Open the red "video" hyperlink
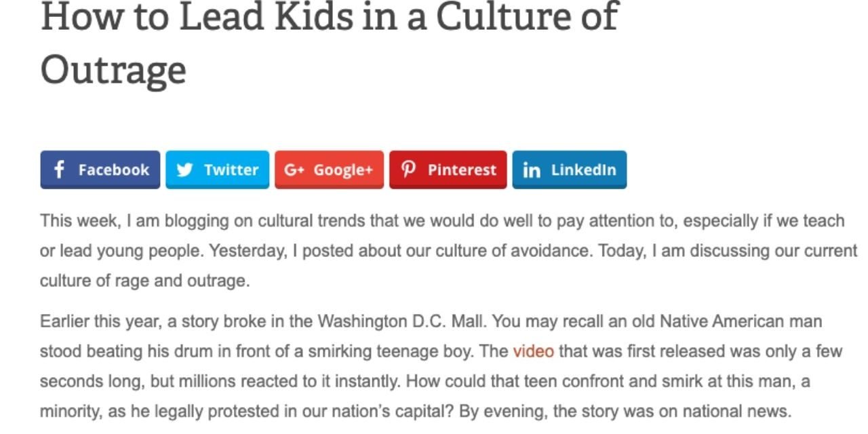 click(x=533, y=351)
